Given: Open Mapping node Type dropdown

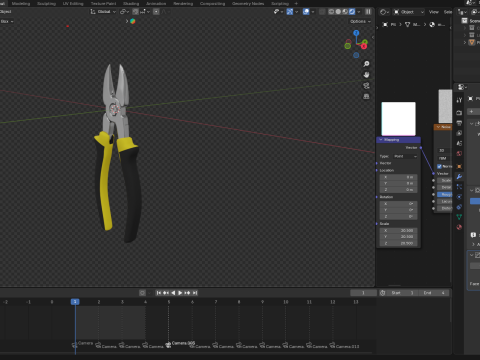Looking at the screenshot, I should tap(405, 156).
